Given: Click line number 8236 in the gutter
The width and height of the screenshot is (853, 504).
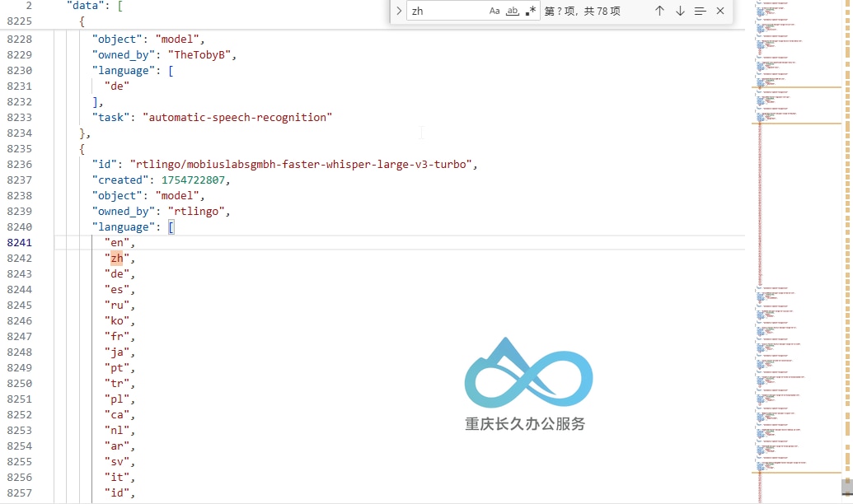Looking at the screenshot, I should click(20, 164).
